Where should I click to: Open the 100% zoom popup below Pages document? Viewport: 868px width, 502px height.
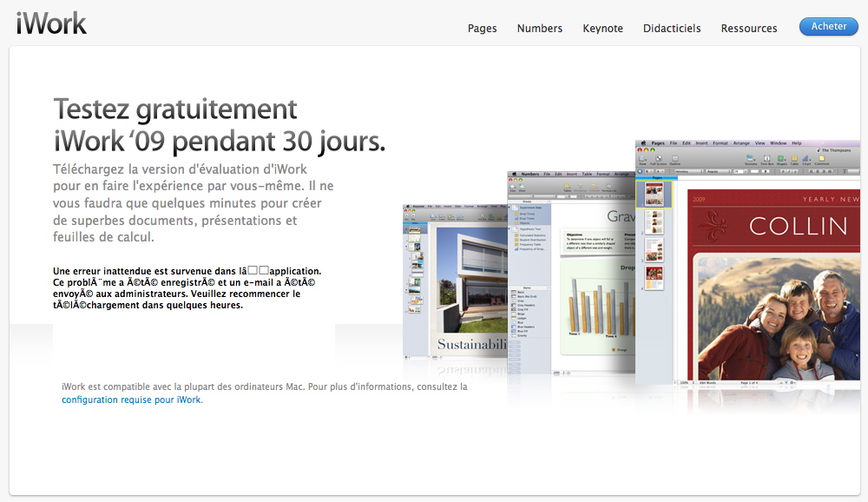685,381
